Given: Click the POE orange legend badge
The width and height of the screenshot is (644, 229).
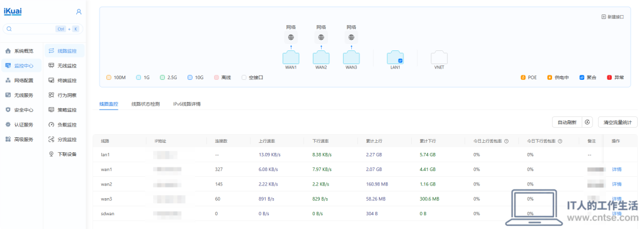Looking at the screenshot, I should (x=523, y=77).
